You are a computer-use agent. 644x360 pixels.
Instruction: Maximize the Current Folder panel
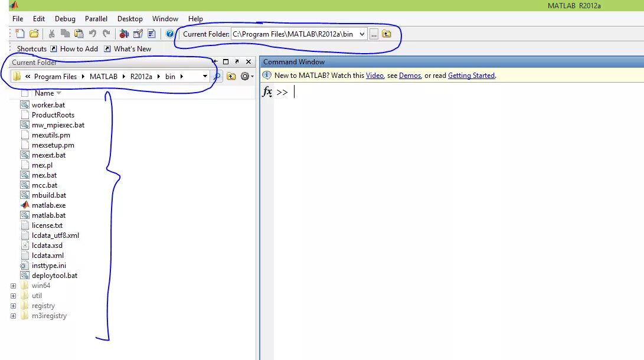pos(226,61)
